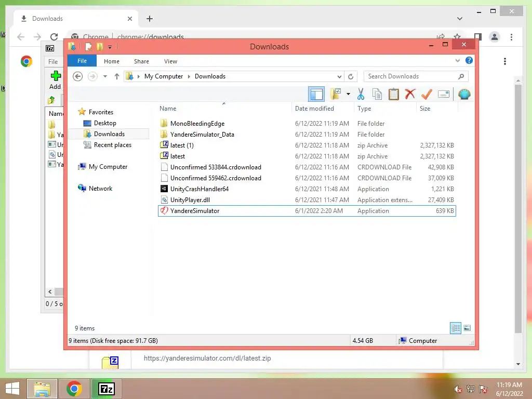The width and height of the screenshot is (532, 399).
Task: Open folder options toolbar icon
Action: (x=336, y=94)
